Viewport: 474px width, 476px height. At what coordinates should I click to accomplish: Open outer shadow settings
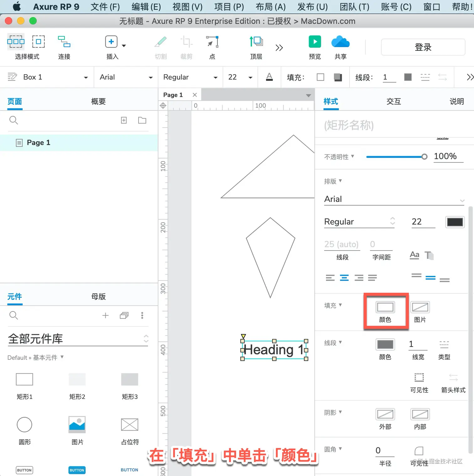pyautogui.click(x=385, y=414)
